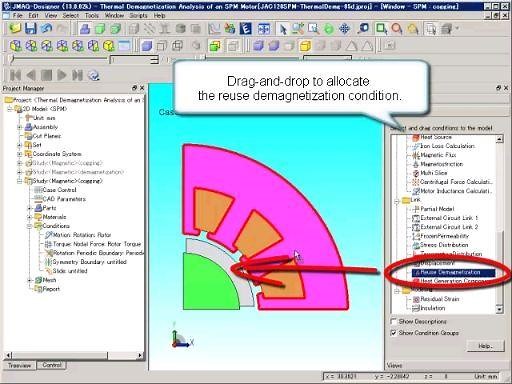Open the View menu

coord(51,15)
